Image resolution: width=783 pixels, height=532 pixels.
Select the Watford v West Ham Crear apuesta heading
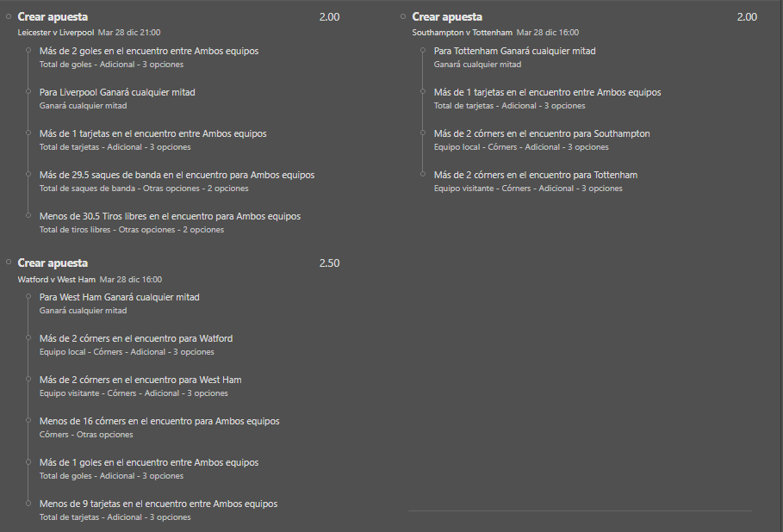pyautogui.click(x=53, y=263)
